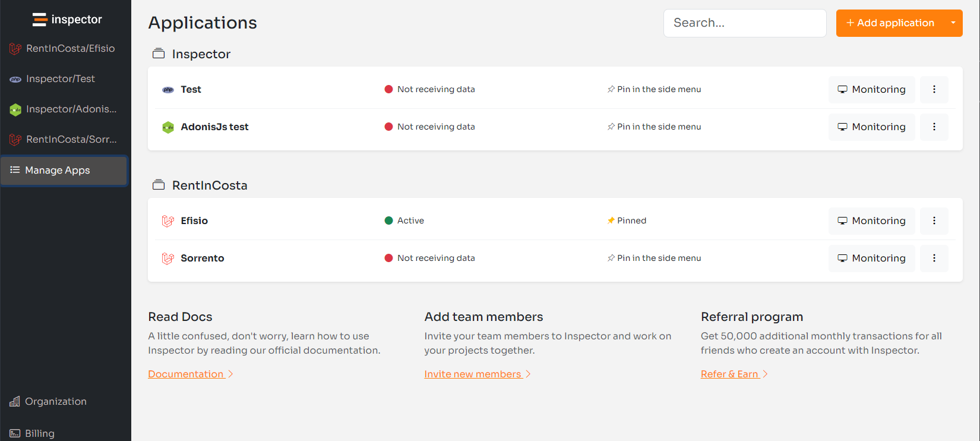Click the Inspector logo in sidebar
This screenshot has width=980, height=441.
[67, 20]
